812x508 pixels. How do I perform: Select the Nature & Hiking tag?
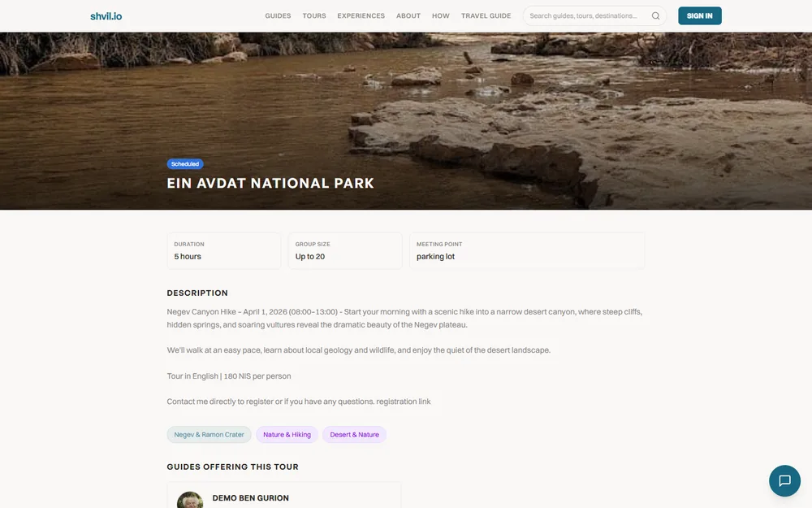[287, 434]
